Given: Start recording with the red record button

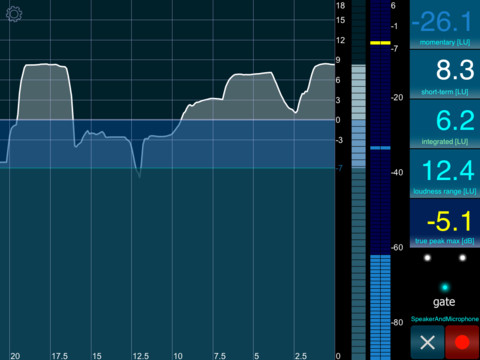Looking at the screenshot, I should [x=462, y=342].
